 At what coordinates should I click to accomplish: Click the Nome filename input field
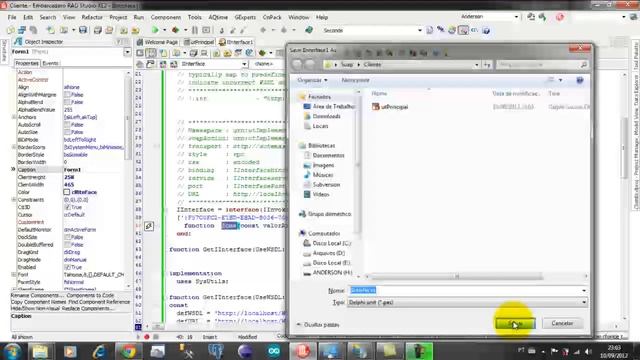click(x=464, y=290)
